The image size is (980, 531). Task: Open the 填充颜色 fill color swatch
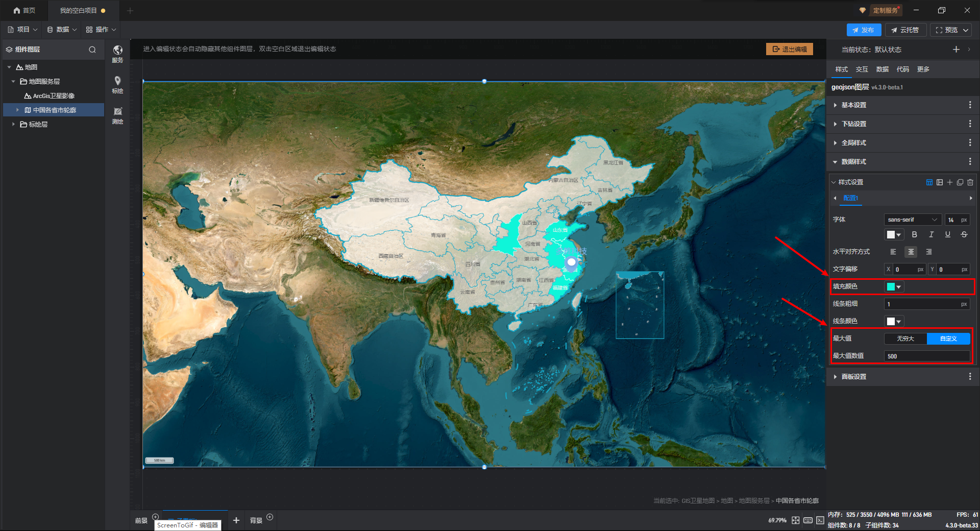[x=894, y=287]
